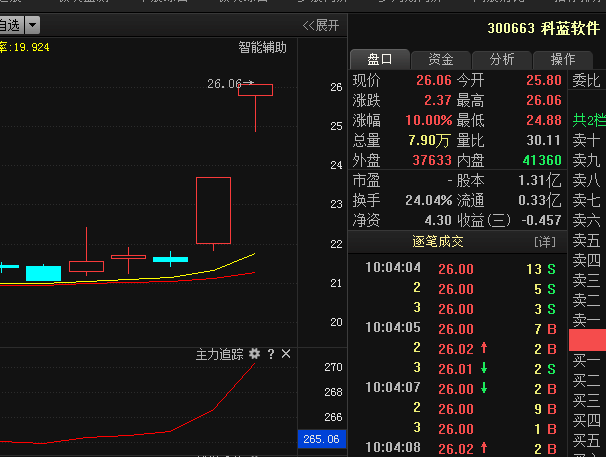This screenshot has width=606, height=457.
Task: Click the 收益(三) value -0.457
Action: point(541,220)
